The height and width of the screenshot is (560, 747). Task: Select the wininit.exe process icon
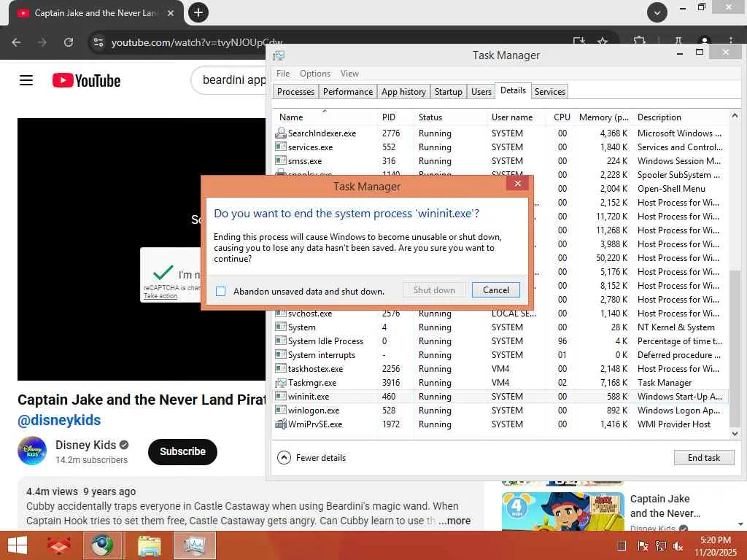[x=281, y=396]
